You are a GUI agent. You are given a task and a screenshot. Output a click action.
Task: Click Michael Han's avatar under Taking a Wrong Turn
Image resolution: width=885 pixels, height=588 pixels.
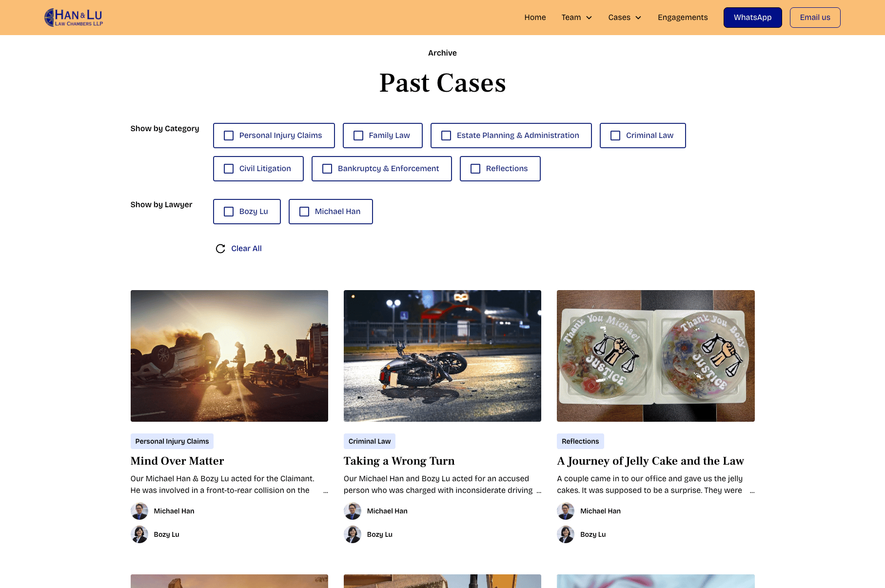coord(353,511)
